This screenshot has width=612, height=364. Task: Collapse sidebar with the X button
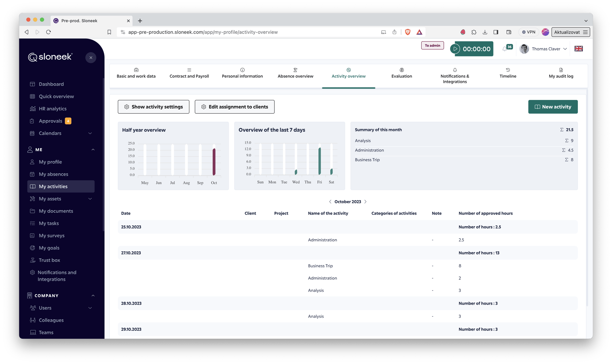click(x=91, y=58)
